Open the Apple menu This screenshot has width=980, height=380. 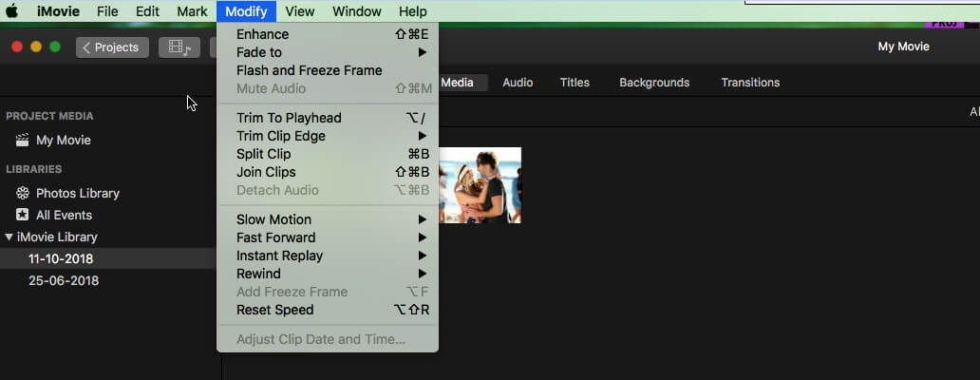point(12,11)
